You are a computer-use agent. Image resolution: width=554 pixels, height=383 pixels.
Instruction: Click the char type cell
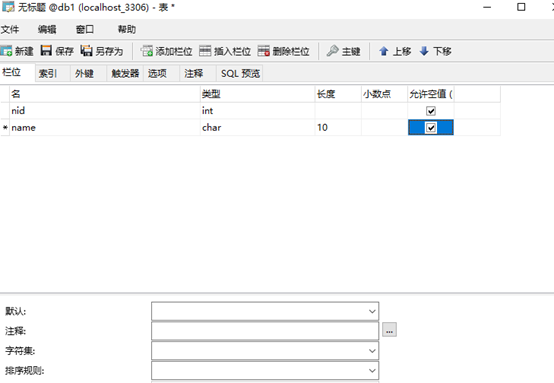coord(257,128)
